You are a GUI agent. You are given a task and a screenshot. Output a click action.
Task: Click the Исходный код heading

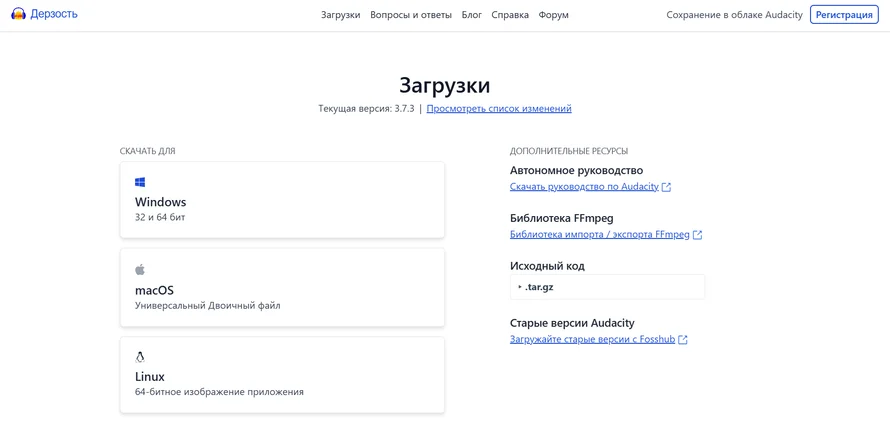(x=547, y=266)
